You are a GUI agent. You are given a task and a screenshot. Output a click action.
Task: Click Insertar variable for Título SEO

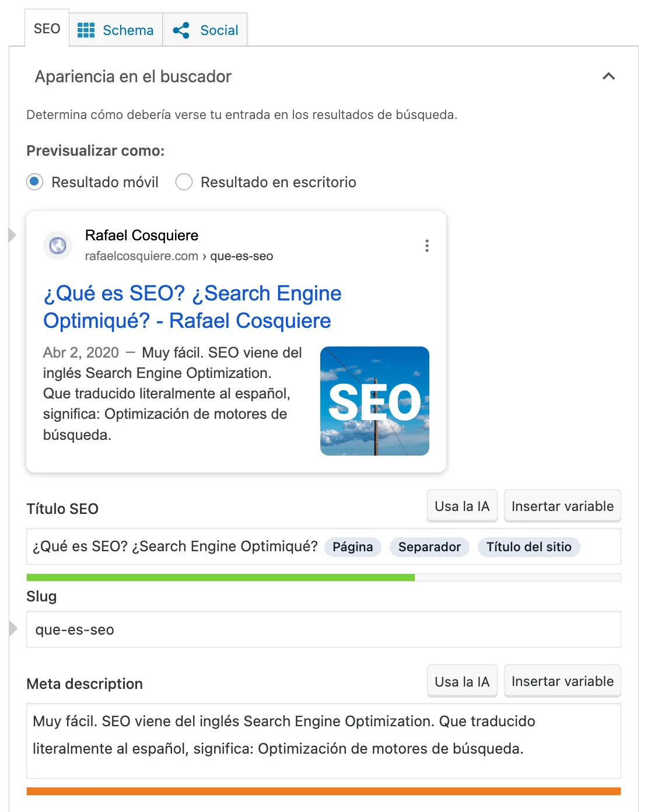point(562,506)
